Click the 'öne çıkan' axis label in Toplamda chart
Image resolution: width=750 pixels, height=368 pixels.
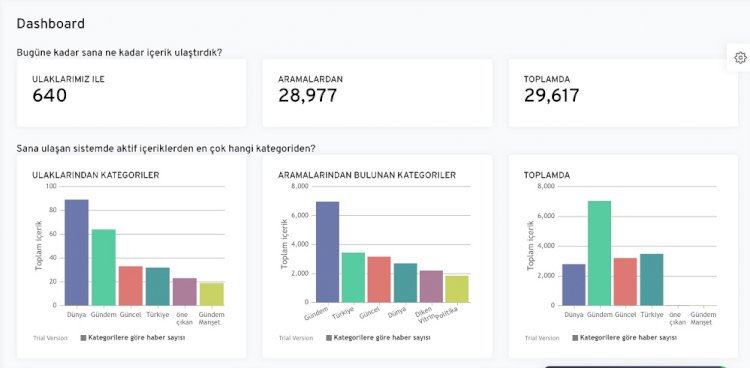coord(677,319)
